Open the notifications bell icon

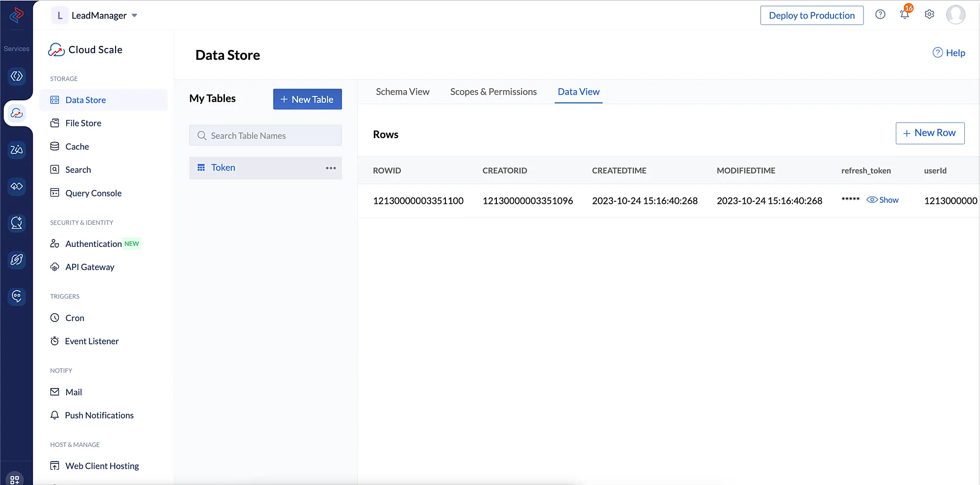[x=904, y=15]
